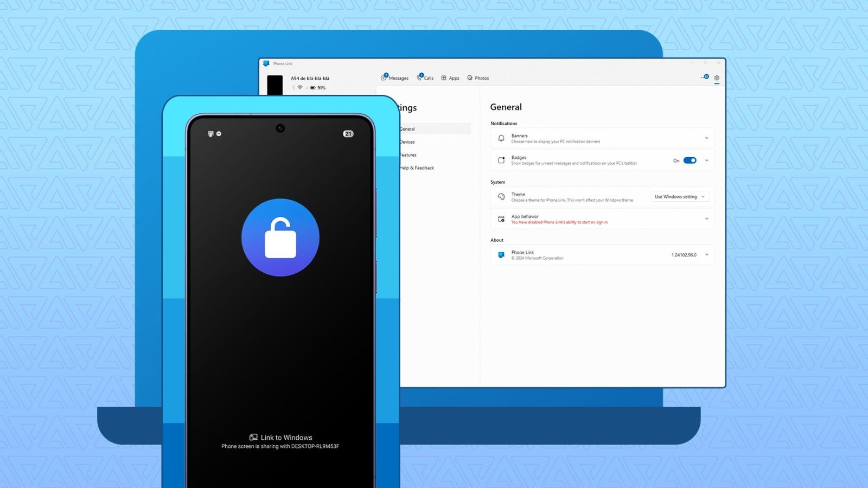The width and height of the screenshot is (868, 488).
Task: Switch to the Photos tab
Action: (x=478, y=78)
